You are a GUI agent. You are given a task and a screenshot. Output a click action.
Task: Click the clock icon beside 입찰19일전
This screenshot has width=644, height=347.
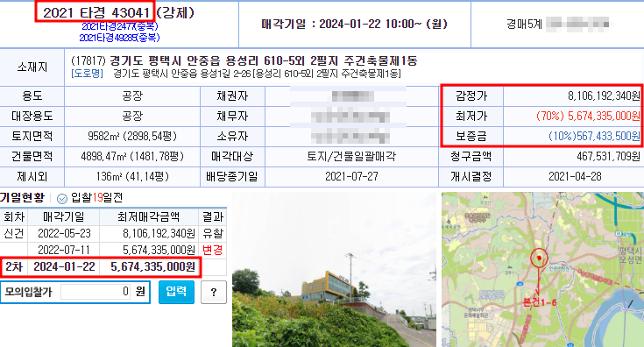(62, 199)
